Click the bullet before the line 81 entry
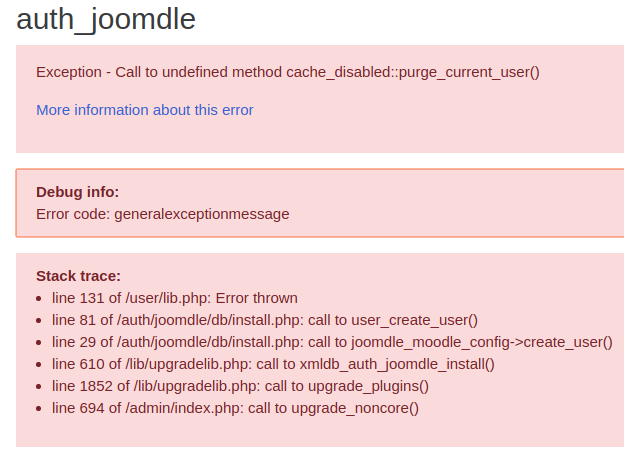The image size is (624, 454). (39, 321)
